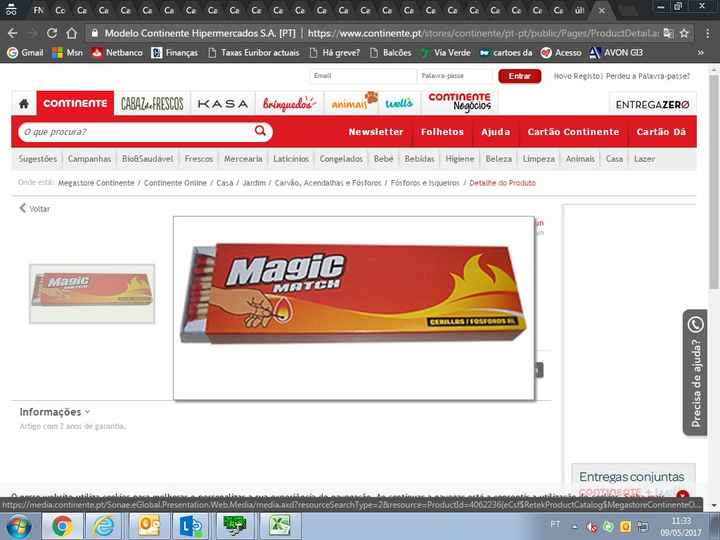Open the browser home page icon
The image size is (720, 540).
click(71, 33)
